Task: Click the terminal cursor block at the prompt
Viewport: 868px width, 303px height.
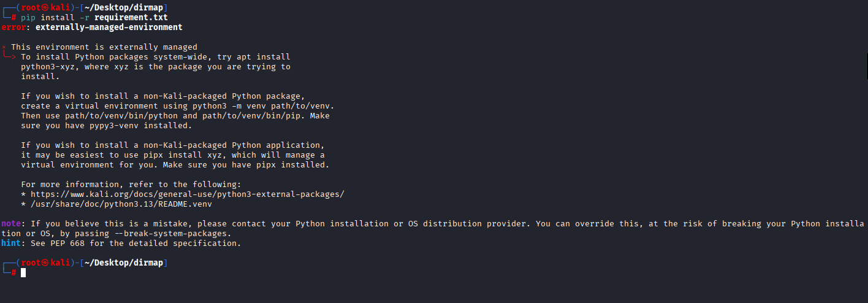Action: (x=23, y=273)
